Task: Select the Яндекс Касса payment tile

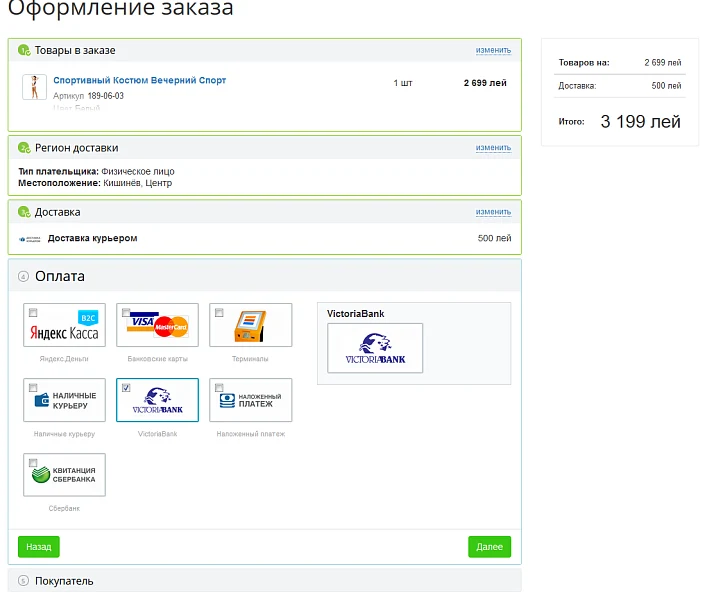Action: 65,325
